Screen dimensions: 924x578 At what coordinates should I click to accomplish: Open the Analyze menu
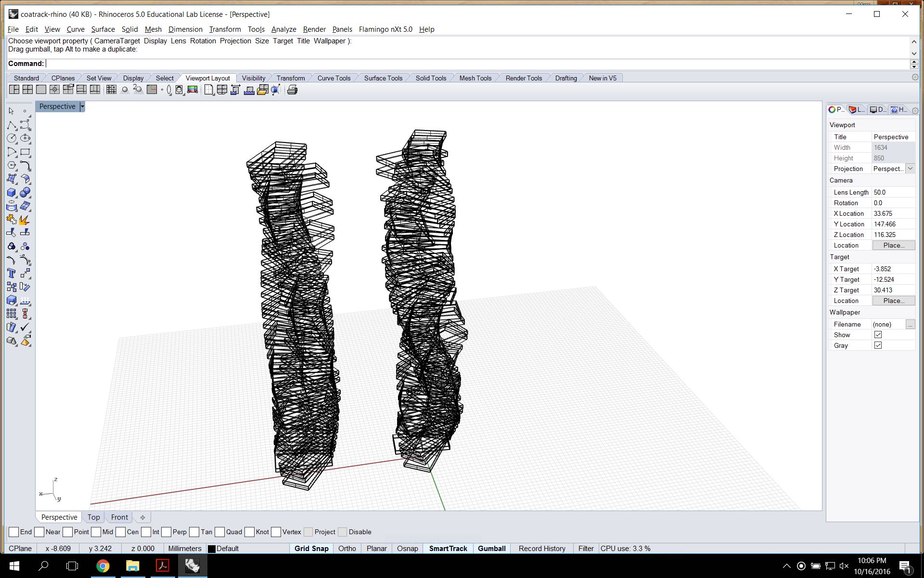(283, 29)
